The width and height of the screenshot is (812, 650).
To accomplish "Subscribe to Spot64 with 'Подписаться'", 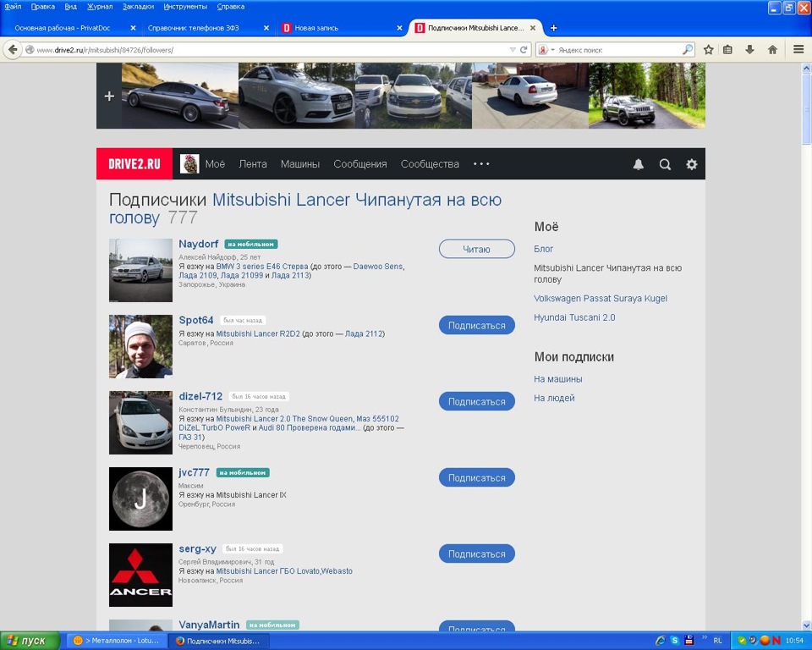I will 476,325.
